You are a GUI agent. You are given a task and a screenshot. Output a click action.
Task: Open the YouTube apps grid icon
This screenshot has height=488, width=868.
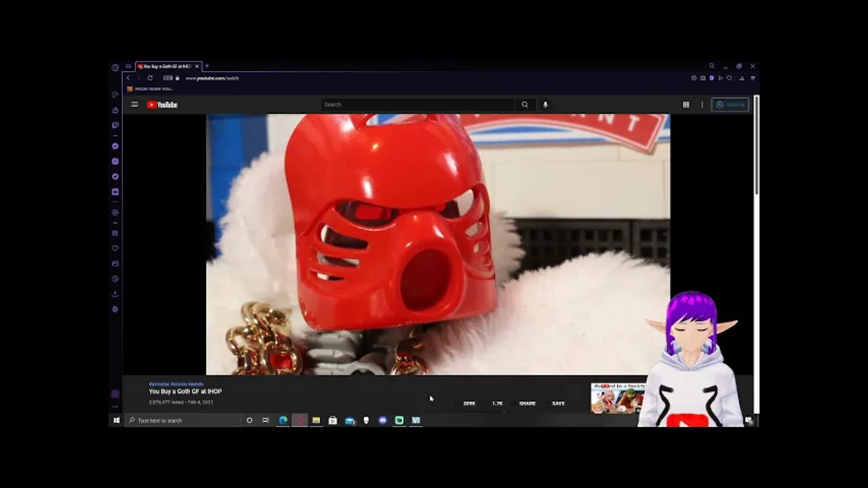686,104
